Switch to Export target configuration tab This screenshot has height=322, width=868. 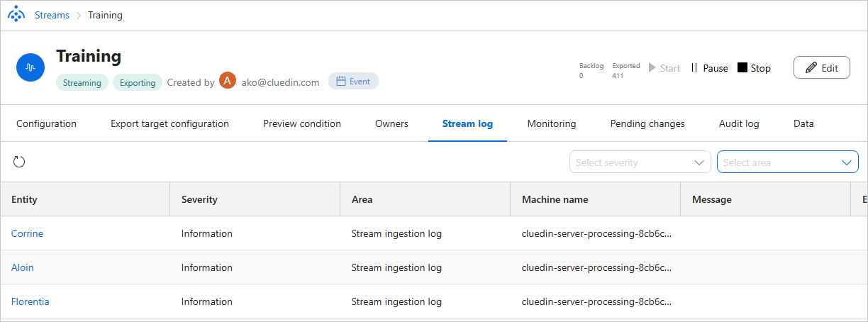[169, 123]
